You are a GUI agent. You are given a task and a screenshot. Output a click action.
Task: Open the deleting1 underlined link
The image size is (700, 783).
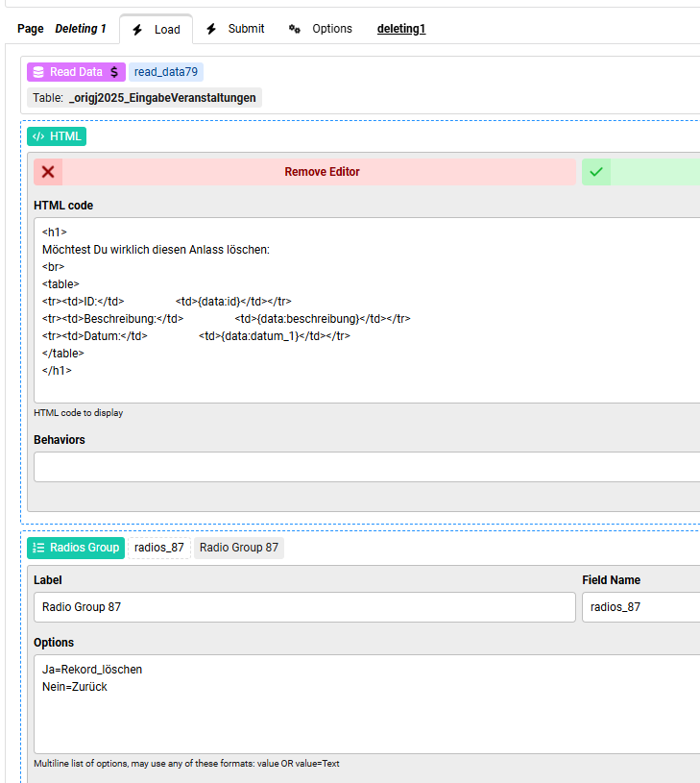[x=400, y=29]
